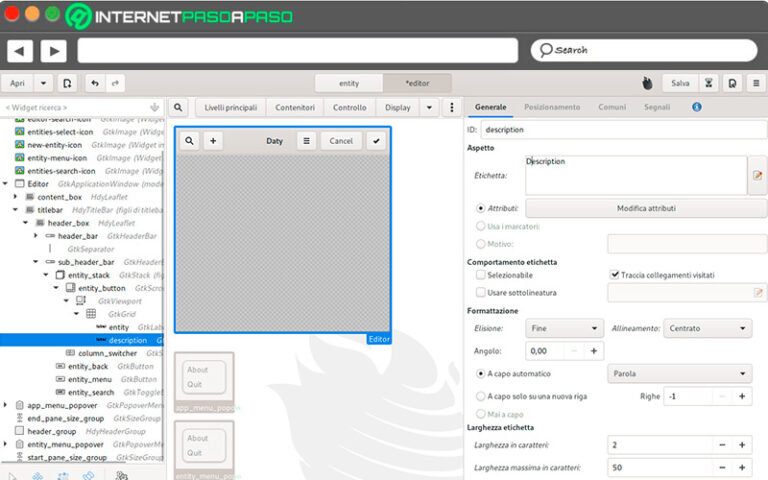Open the three-dot menu beside Display
This screenshot has height=480, width=768.
point(451,107)
